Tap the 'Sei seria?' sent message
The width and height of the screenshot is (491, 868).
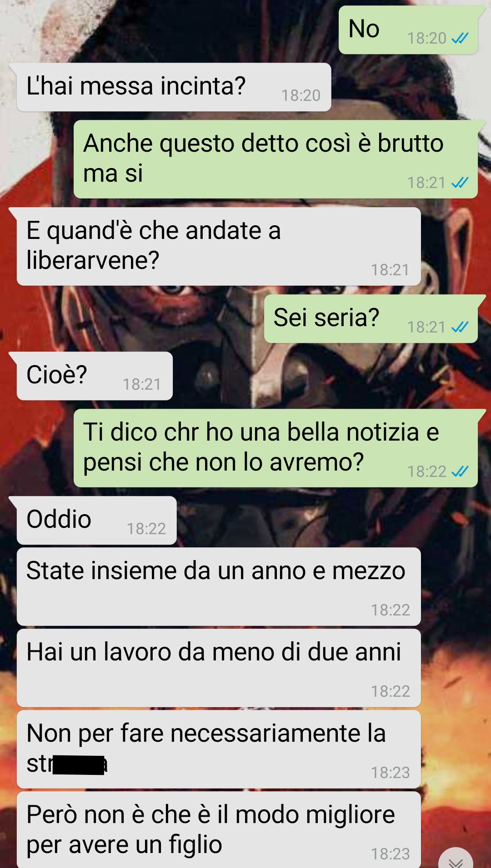(371, 319)
